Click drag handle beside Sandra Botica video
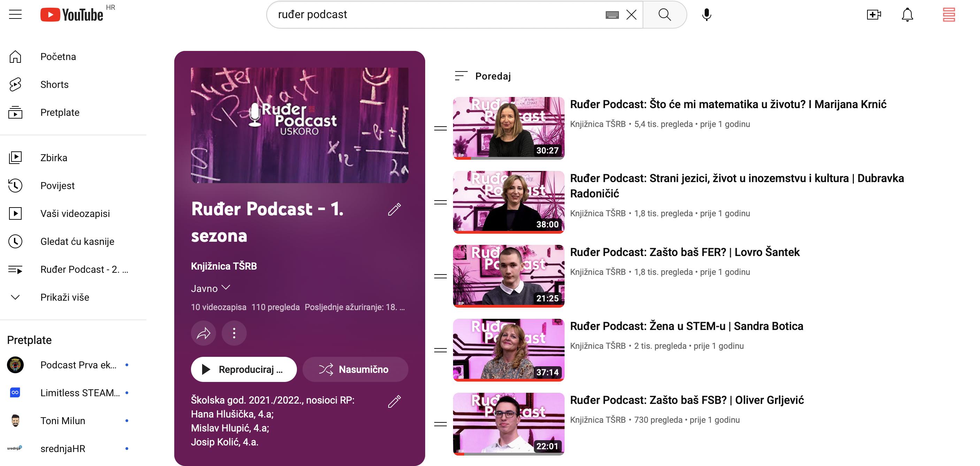Image resolution: width=980 pixels, height=466 pixels. click(x=440, y=350)
